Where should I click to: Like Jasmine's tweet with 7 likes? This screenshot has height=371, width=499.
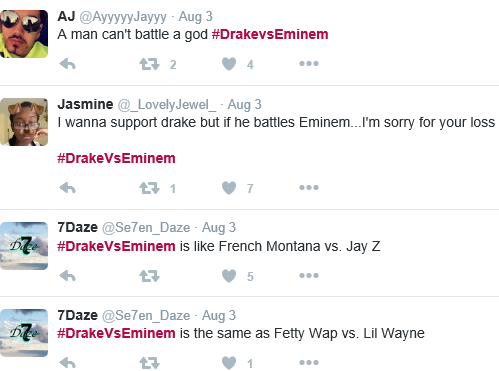(x=229, y=188)
